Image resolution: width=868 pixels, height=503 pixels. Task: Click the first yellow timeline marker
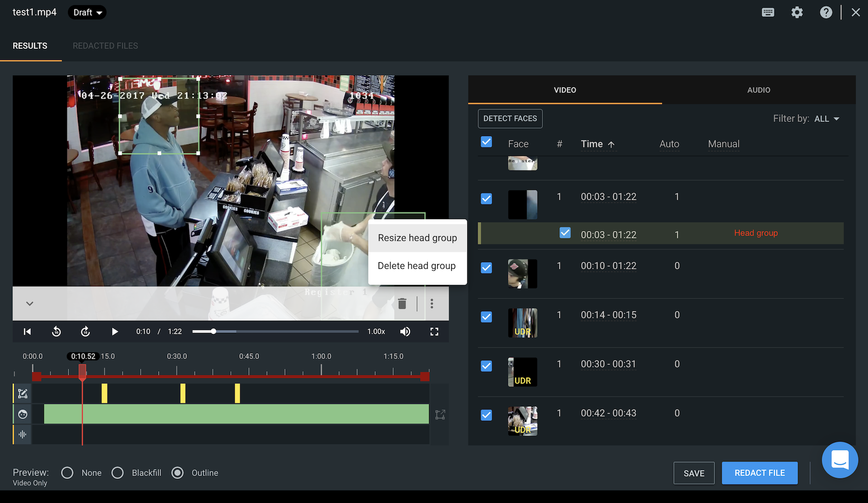point(104,393)
